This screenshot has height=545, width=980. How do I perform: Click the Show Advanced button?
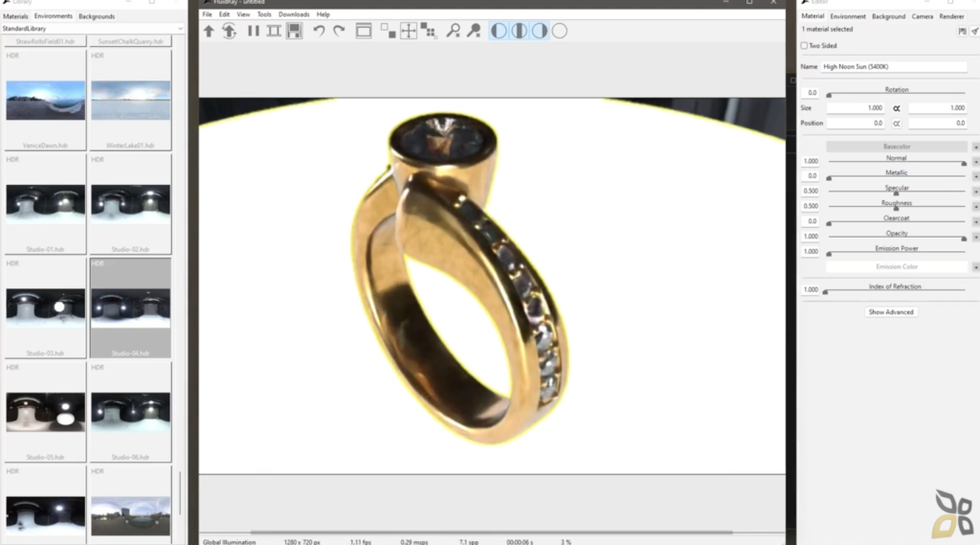(891, 312)
